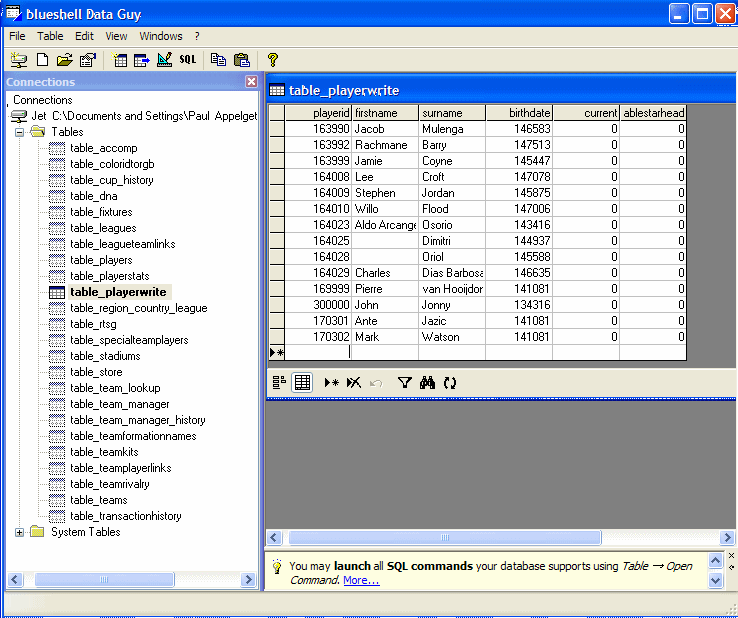The width and height of the screenshot is (738, 618).
Task: Click the filter funnel icon
Action: (x=404, y=382)
